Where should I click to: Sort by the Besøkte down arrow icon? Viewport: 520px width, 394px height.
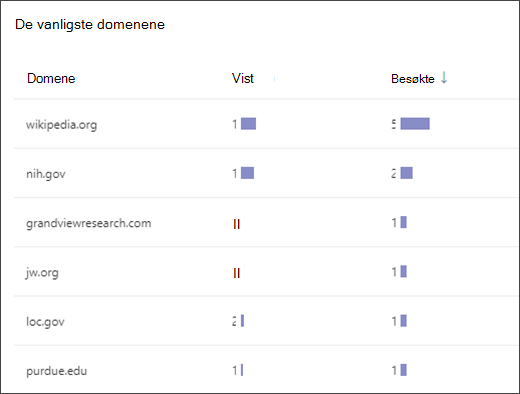444,78
